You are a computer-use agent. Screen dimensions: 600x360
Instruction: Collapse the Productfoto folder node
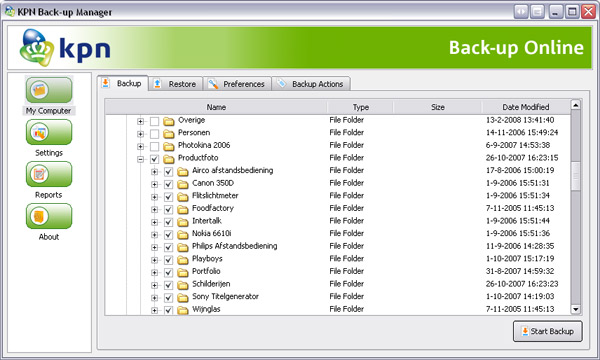tap(140, 160)
